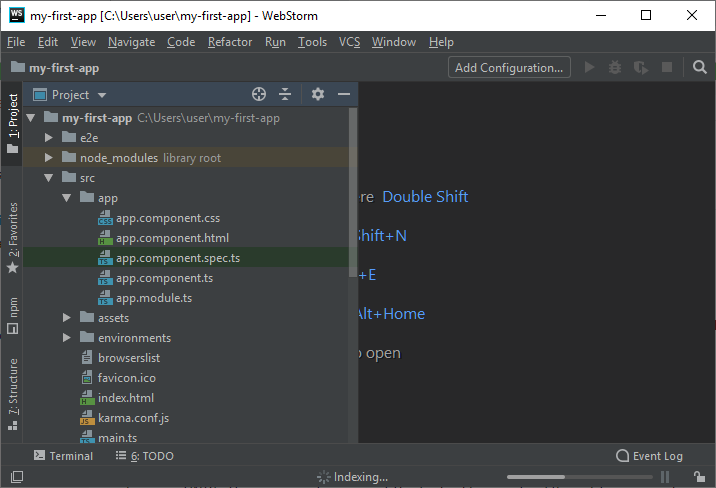Open the npm tool window tab
This screenshot has height=488, width=716.
point(12,316)
